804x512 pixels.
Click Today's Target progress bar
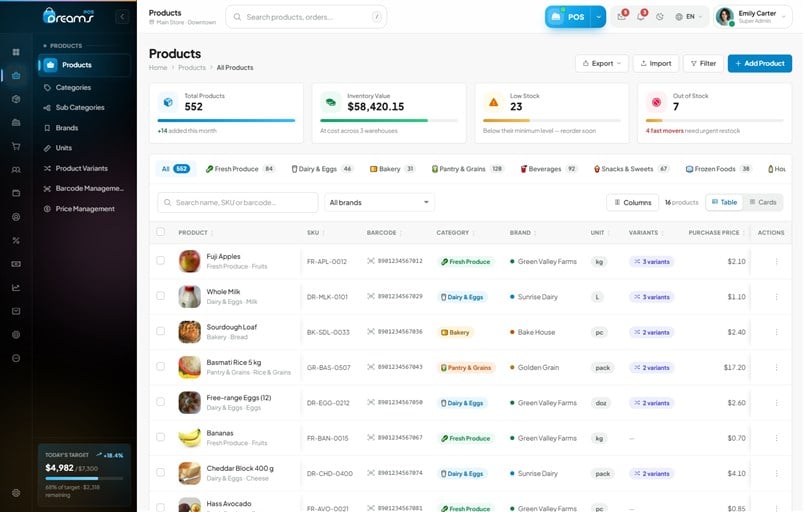pyautogui.click(x=84, y=479)
